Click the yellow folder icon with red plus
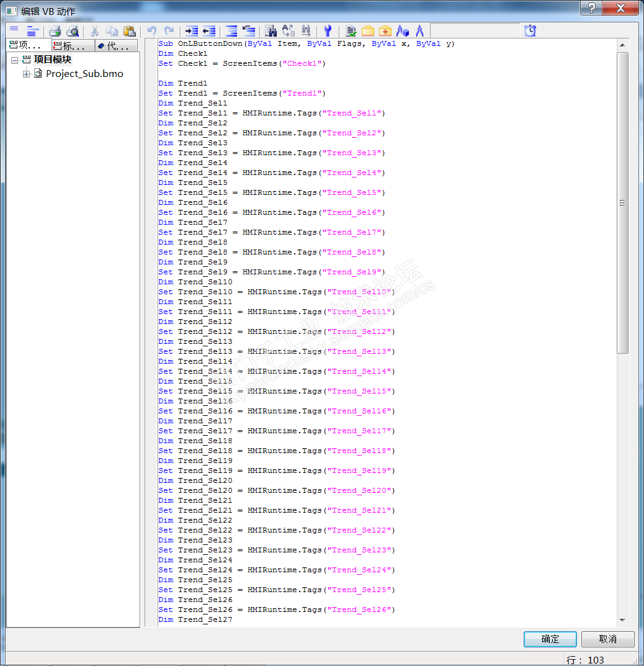The height and width of the screenshot is (666, 644). click(x=385, y=30)
